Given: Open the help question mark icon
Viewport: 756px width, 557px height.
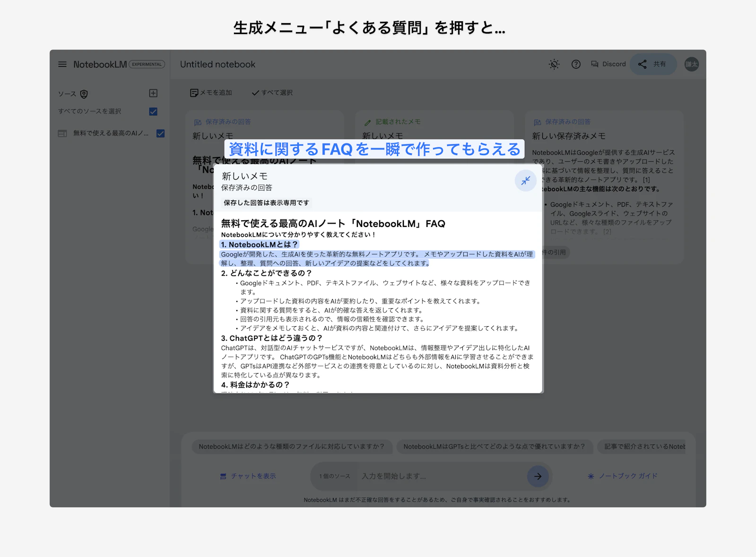Looking at the screenshot, I should click(x=576, y=64).
